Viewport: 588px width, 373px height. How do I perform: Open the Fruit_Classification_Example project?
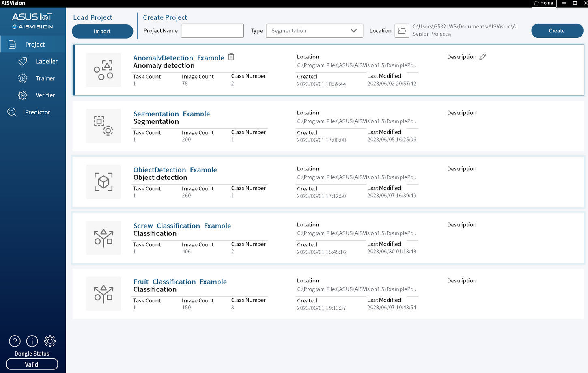(x=180, y=282)
